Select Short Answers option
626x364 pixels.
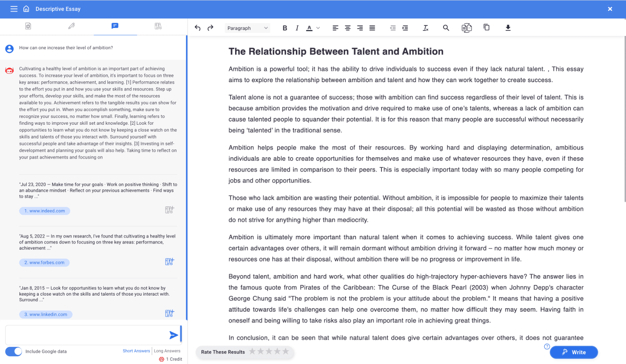[x=136, y=351]
